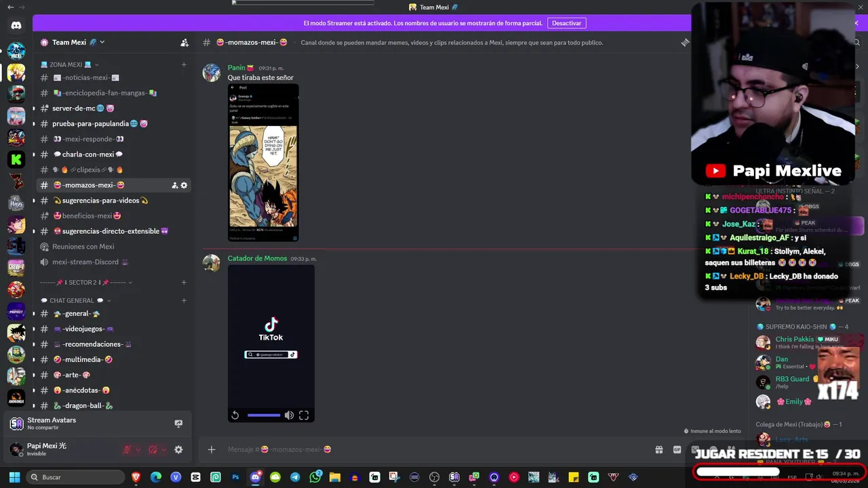Open the beneficios-mexi channel
This screenshot has width=868, height=488.
(x=114, y=216)
